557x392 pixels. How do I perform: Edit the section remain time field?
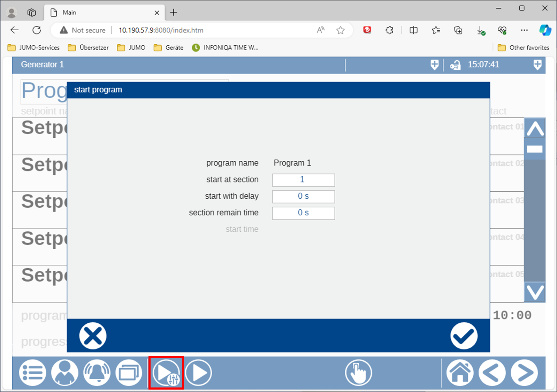point(303,213)
